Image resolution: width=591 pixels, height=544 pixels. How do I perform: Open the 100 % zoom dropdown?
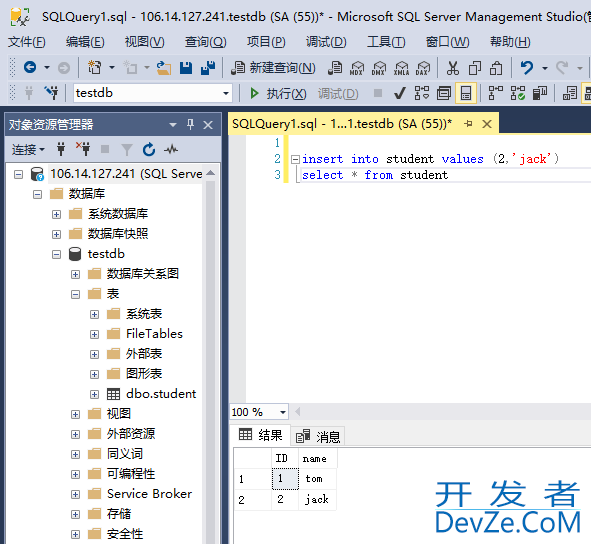tap(283, 412)
